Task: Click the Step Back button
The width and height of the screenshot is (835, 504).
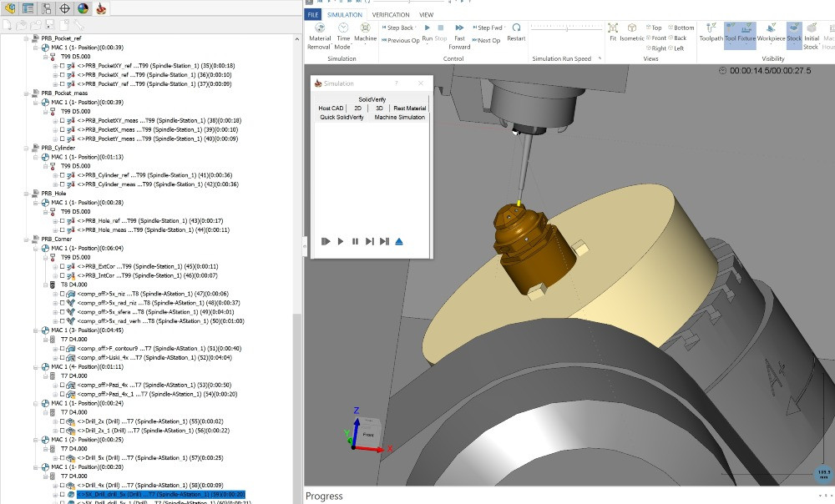Action: tap(398, 28)
